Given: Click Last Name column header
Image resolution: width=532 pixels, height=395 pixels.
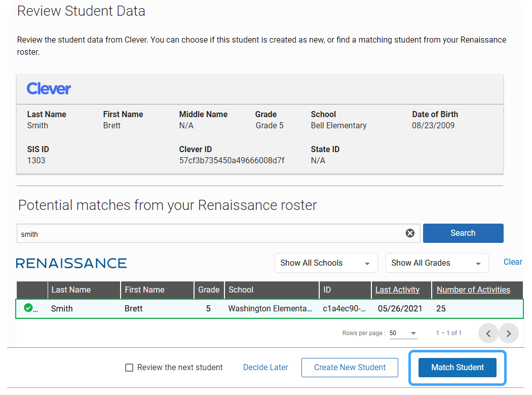Looking at the screenshot, I should [x=84, y=290].
